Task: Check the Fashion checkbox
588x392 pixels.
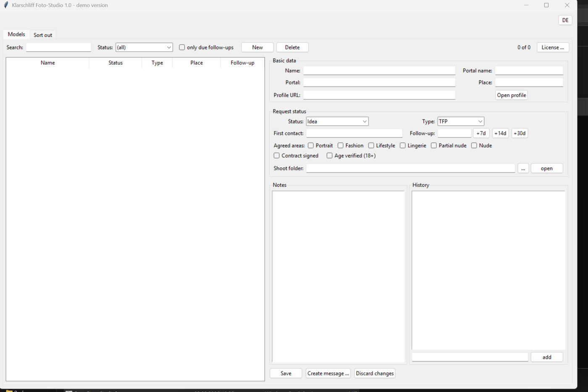Action: click(341, 145)
